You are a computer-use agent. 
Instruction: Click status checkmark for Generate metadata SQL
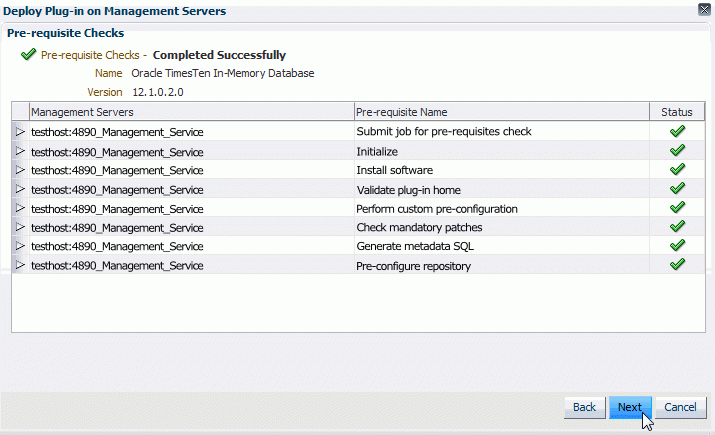[677, 245]
